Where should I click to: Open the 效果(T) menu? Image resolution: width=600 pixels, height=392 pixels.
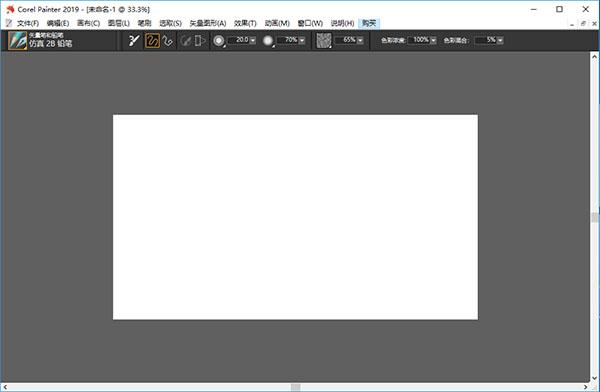click(x=245, y=23)
